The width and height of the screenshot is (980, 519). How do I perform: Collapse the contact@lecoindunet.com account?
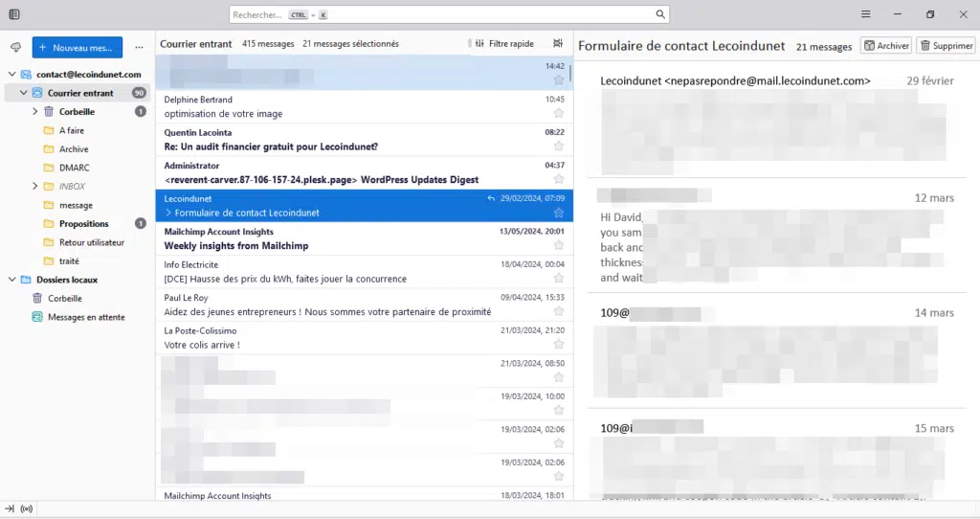[11, 74]
